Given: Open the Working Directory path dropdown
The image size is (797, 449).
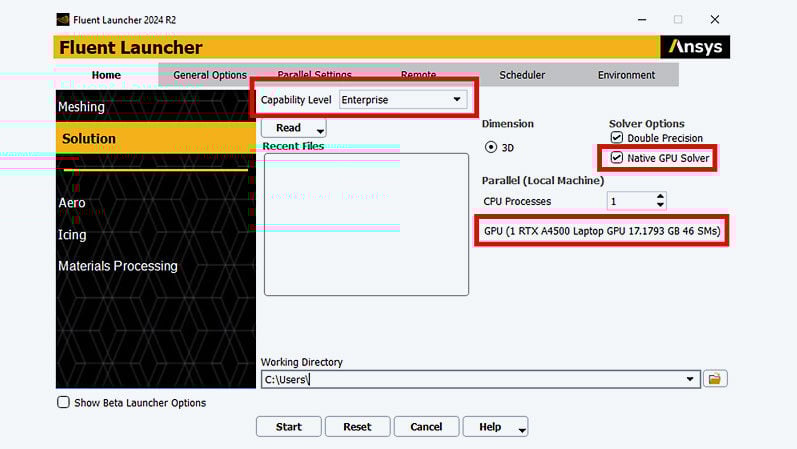Looking at the screenshot, I should coord(690,379).
